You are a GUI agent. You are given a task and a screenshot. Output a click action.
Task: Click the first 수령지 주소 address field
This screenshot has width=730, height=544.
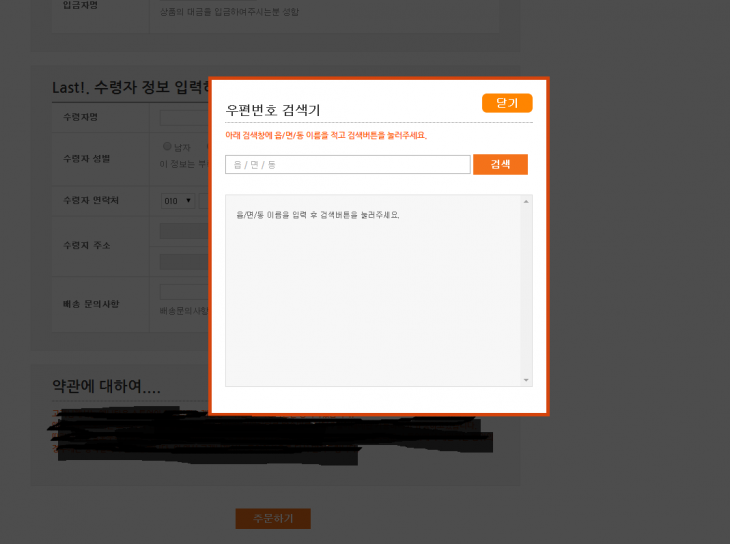[184, 231]
